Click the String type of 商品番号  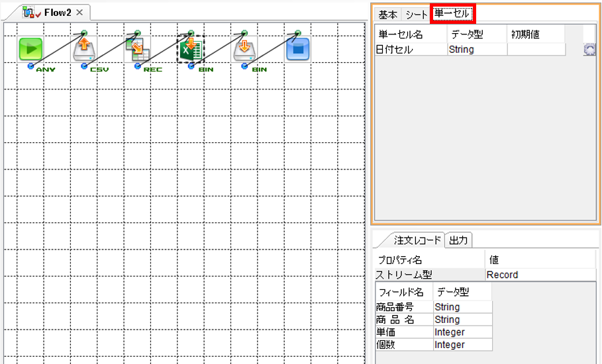click(x=463, y=307)
